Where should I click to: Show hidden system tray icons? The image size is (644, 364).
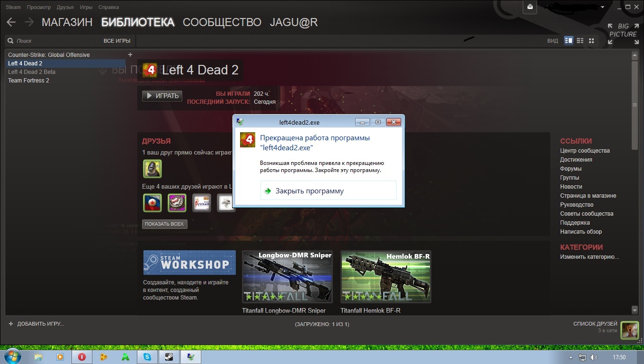coord(571,357)
